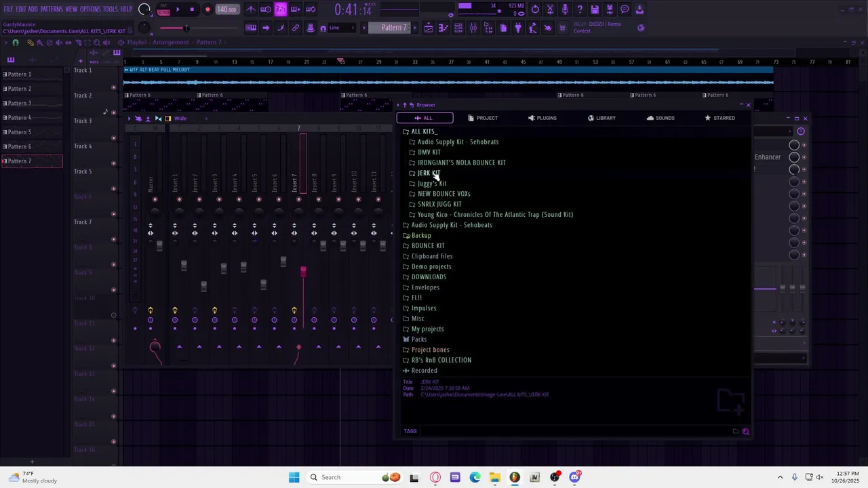Switch to the SOUNDS browser tab
This screenshot has width=868, height=488.
[x=660, y=118]
